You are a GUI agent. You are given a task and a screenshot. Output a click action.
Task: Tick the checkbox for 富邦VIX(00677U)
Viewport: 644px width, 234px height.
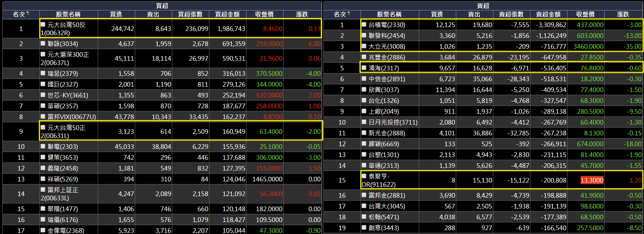click(x=43, y=116)
